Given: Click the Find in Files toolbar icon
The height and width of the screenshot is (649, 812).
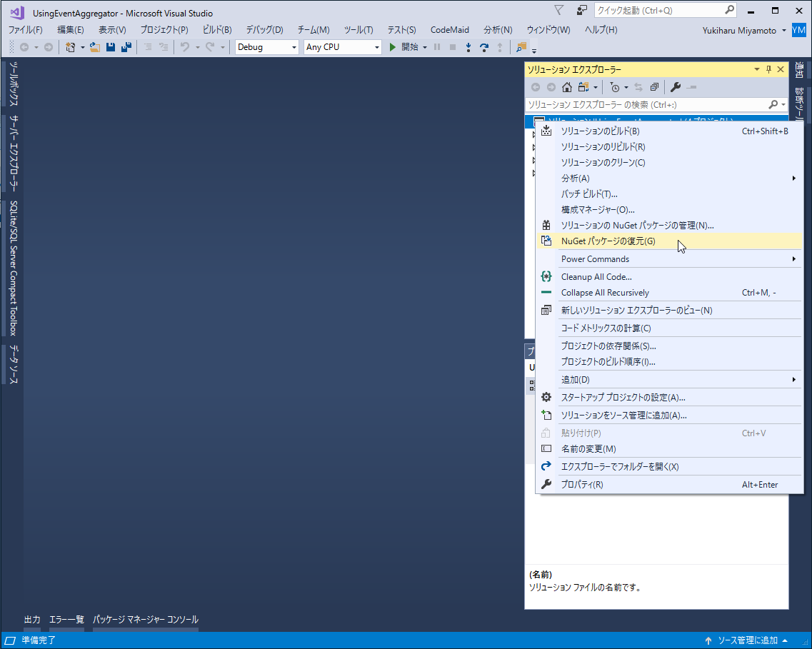Looking at the screenshot, I should pyautogui.click(x=521, y=47).
